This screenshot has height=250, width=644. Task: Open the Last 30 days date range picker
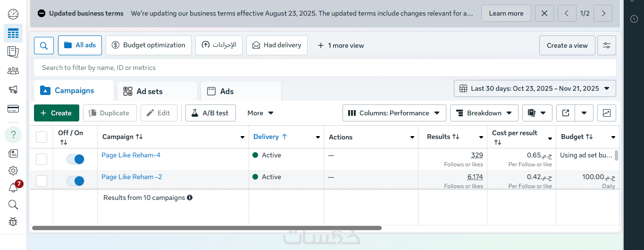point(535,88)
